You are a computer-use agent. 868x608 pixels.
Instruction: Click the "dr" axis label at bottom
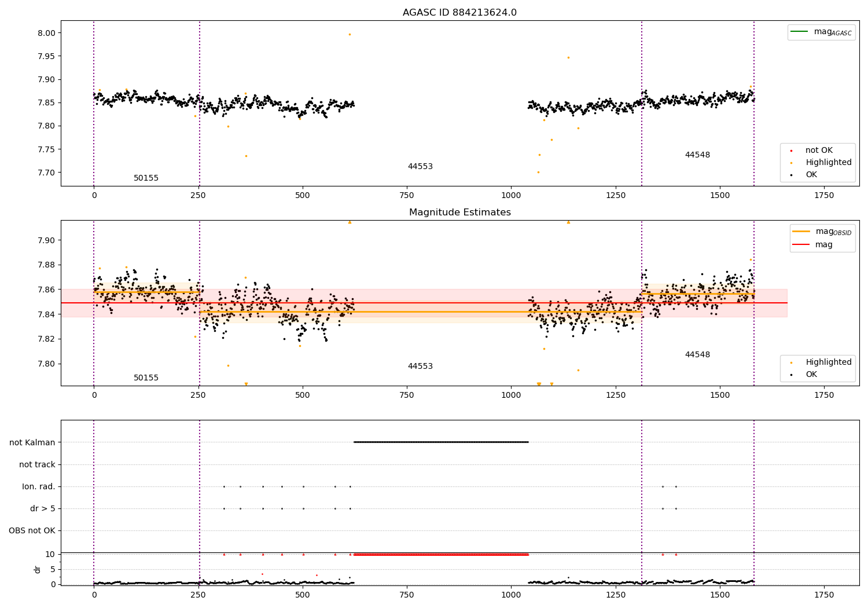[x=38, y=569]
